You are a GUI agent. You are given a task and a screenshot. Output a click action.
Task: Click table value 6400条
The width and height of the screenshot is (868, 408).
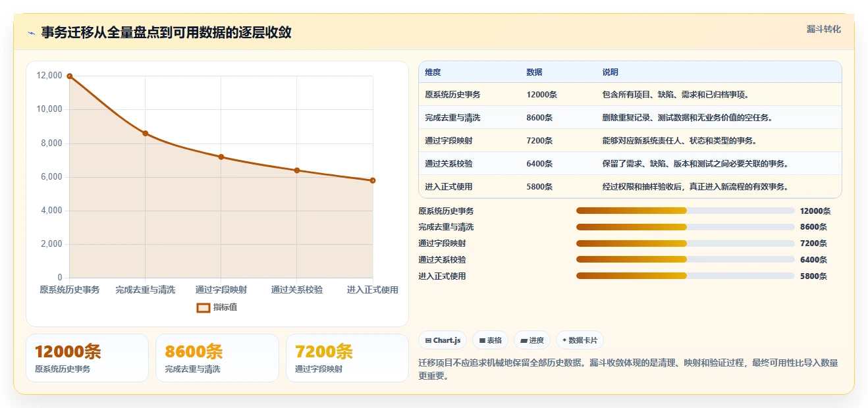[539, 164]
